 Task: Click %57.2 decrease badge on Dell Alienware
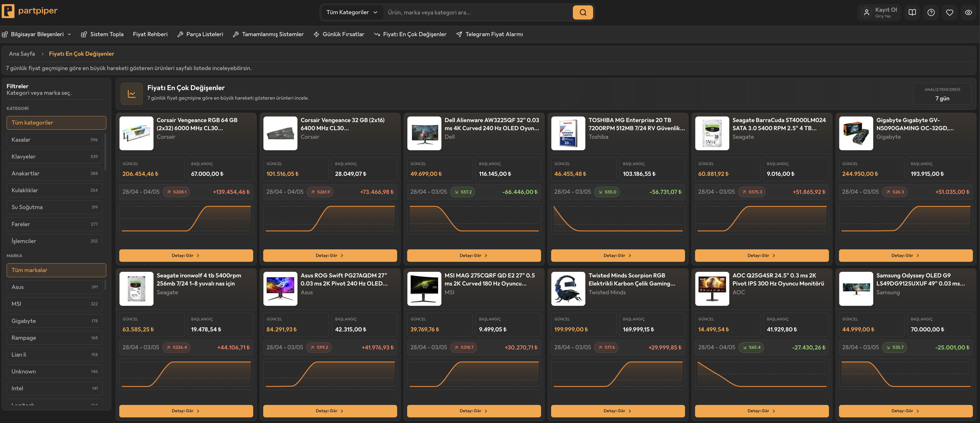pyautogui.click(x=462, y=192)
